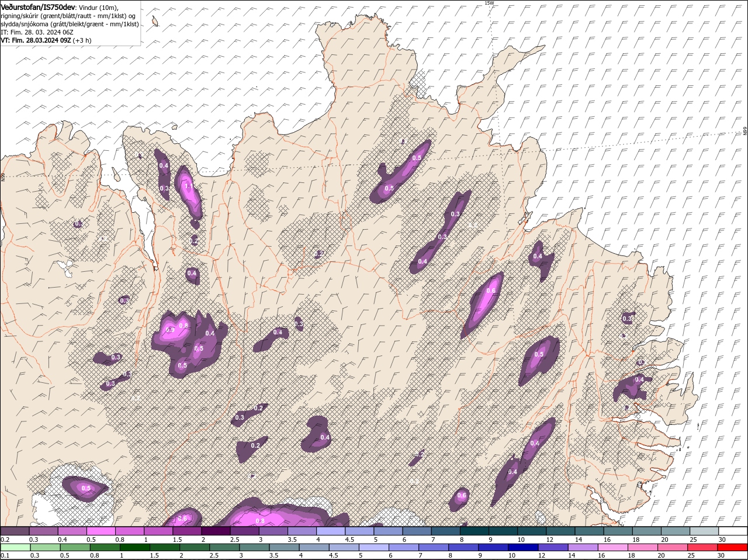Select the pale grey 25–30 snow legend swatch

point(705,531)
